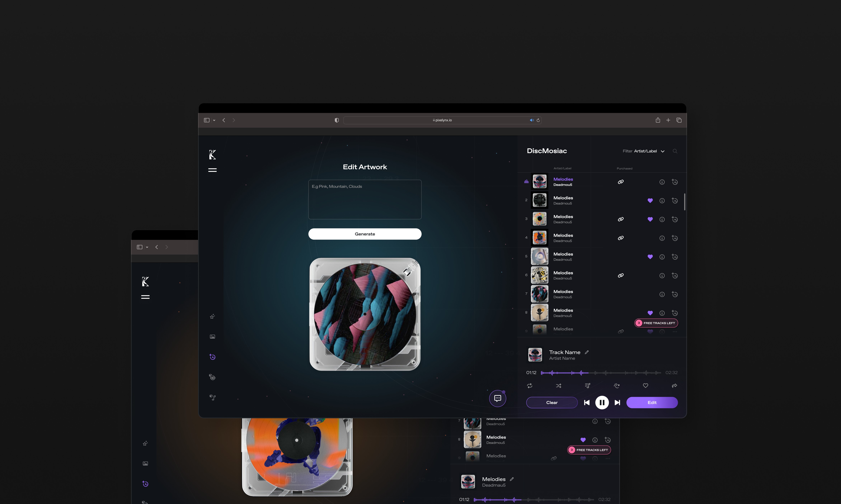Toggle shuffle in the player controls
The image size is (841, 504).
click(x=558, y=386)
